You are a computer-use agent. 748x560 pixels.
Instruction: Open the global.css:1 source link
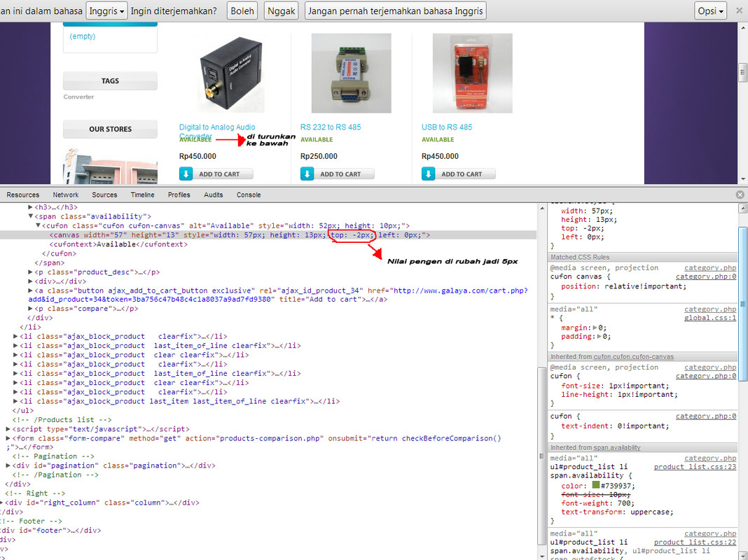point(710,318)
